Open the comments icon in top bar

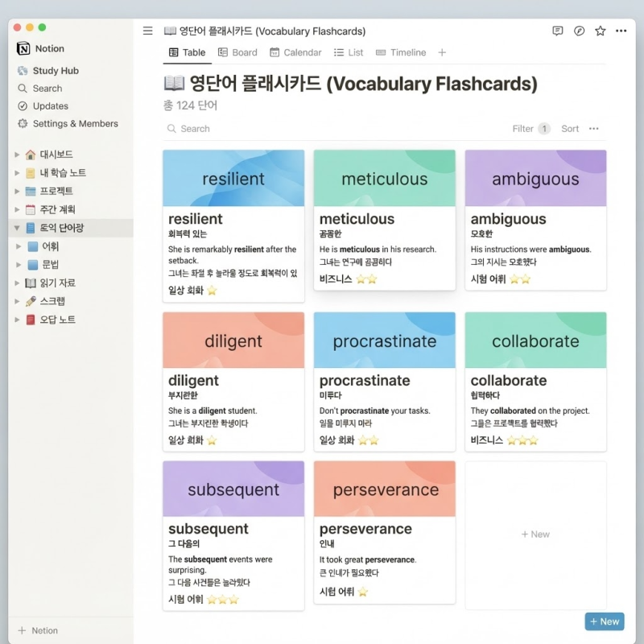pyautogui.click(x=557, y=31)
